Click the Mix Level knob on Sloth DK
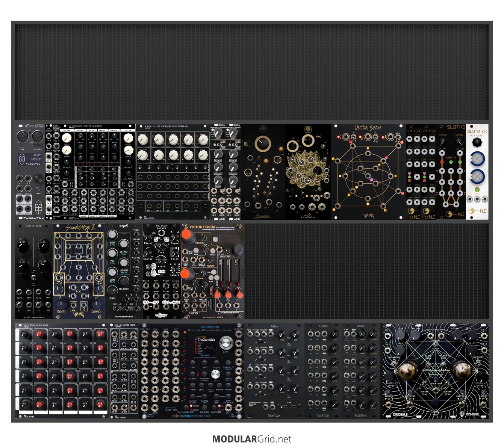Screen dimensions: 504x447 click(x=477, y=143)
